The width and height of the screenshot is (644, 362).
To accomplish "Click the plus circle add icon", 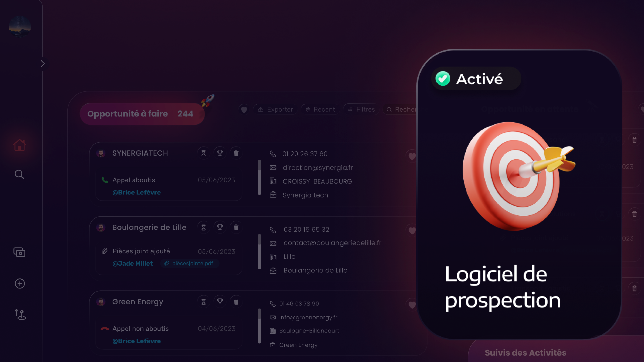I will pyautogui.click(x=20, y=284).
